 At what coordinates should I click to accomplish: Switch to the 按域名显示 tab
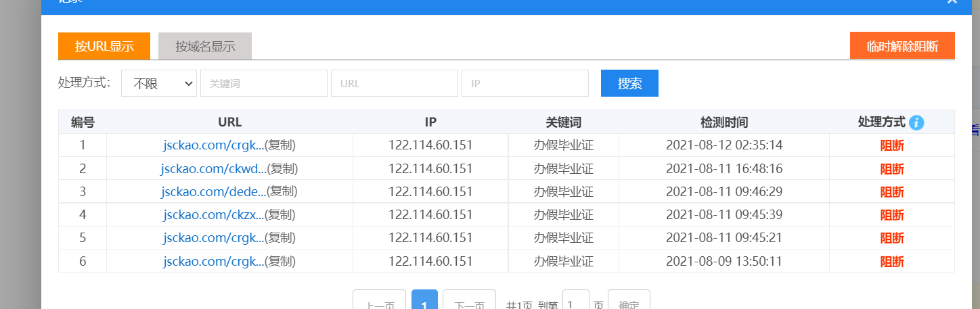(x=205, y=46)
